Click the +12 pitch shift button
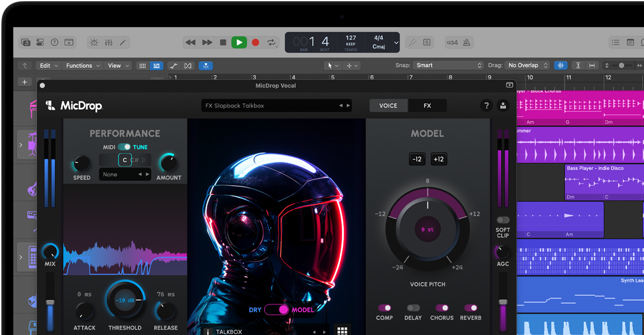Viewport: 644px width, 335px height. 439,159
